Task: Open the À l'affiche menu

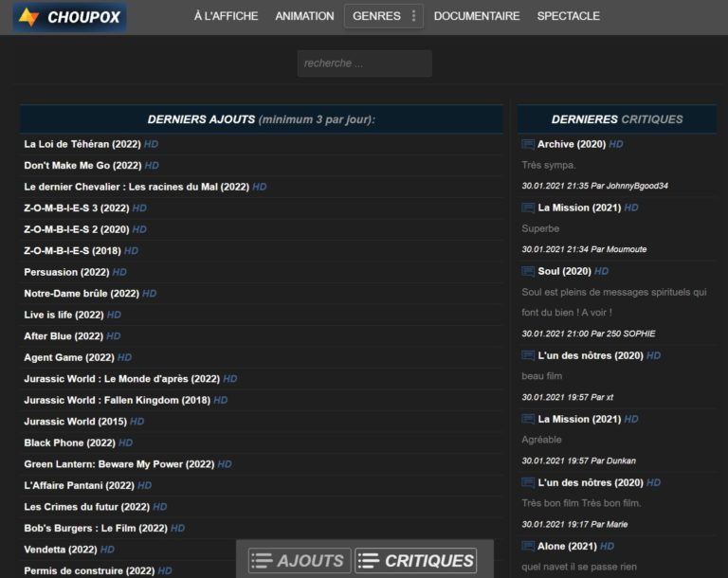Action: (x=226, y=16)
